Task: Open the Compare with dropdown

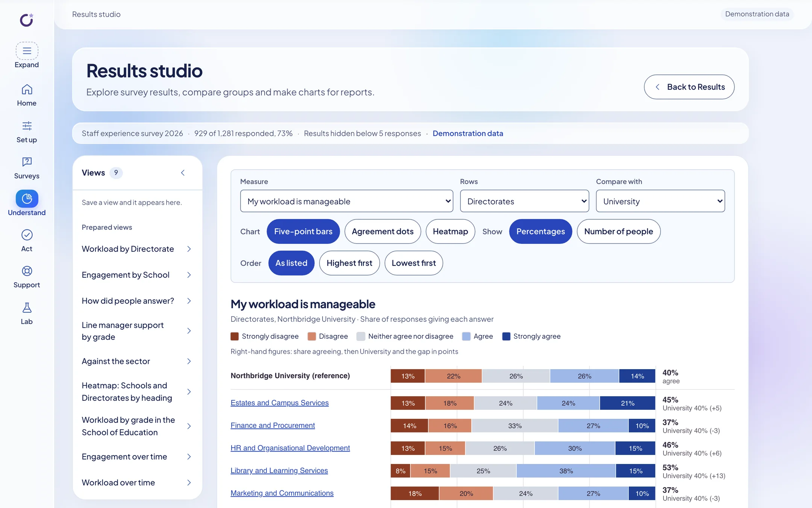Action: (x=660, y=201)
